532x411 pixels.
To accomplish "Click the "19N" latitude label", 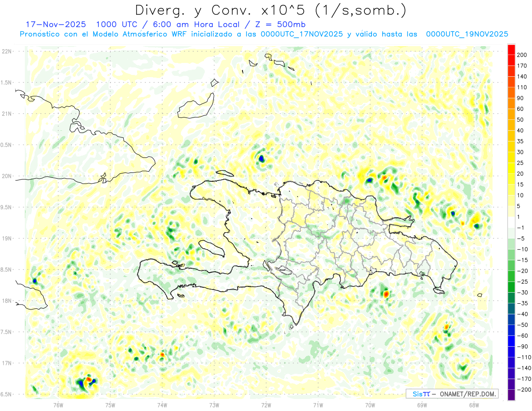I will point(7,239).
